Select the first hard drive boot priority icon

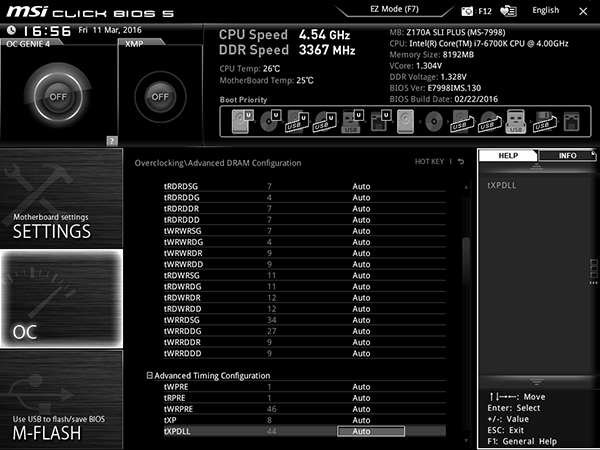pos(243,121)
